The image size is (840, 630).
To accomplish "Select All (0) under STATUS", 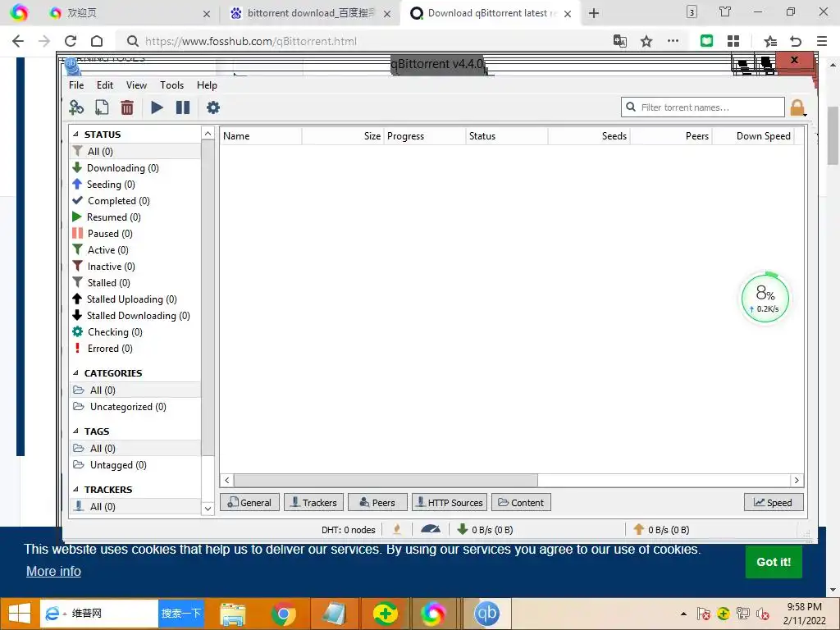I will click(135, 151).
